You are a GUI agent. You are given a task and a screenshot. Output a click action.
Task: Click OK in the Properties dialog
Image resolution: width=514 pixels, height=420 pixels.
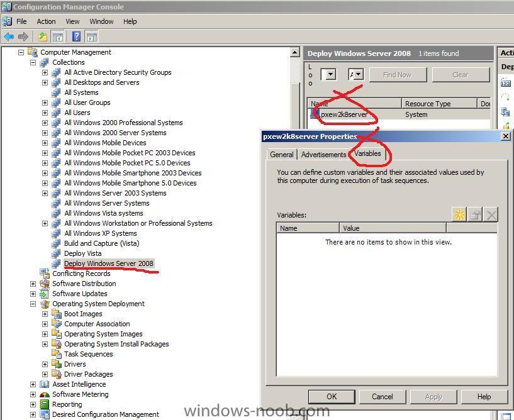[332, 396]
